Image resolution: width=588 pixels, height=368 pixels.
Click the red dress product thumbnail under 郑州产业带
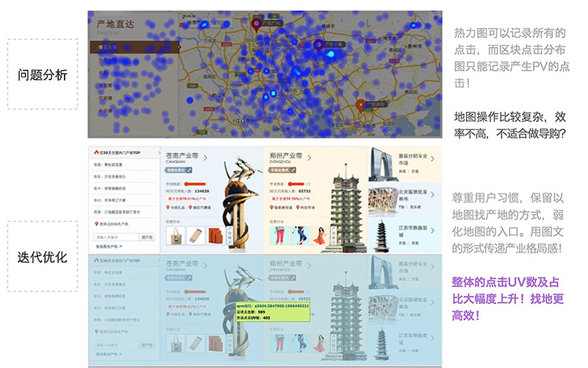(320, 236)
